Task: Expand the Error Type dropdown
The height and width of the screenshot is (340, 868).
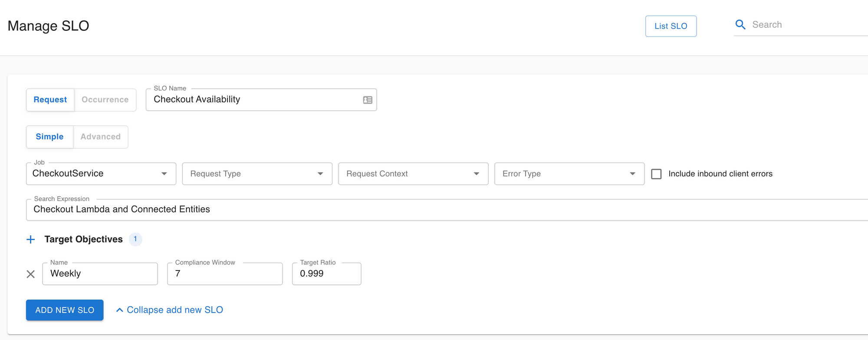Action: point(569,174)
